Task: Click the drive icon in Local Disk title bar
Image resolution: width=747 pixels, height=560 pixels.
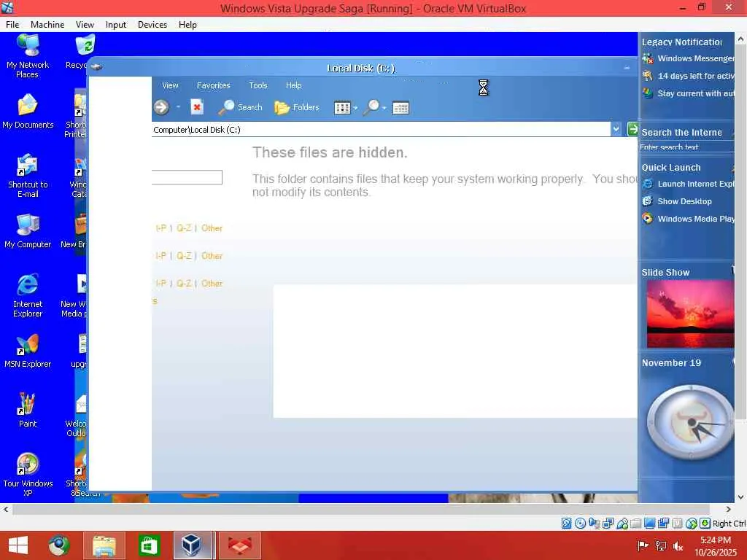Action: (96, 68)
